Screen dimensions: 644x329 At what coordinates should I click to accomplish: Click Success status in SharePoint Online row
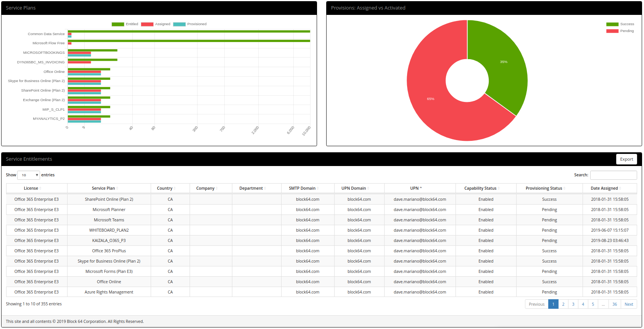click(x=549, y=199)
